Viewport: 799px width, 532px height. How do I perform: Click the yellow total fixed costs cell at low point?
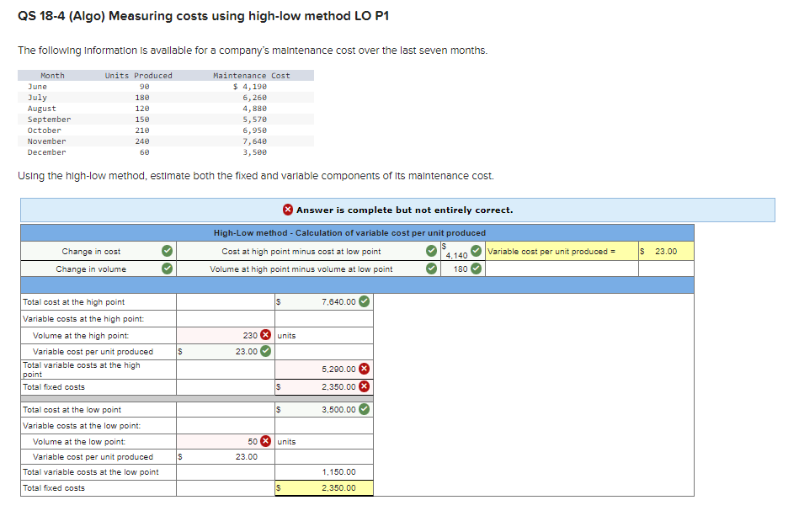pyautogui.click(x=324, y=488)
